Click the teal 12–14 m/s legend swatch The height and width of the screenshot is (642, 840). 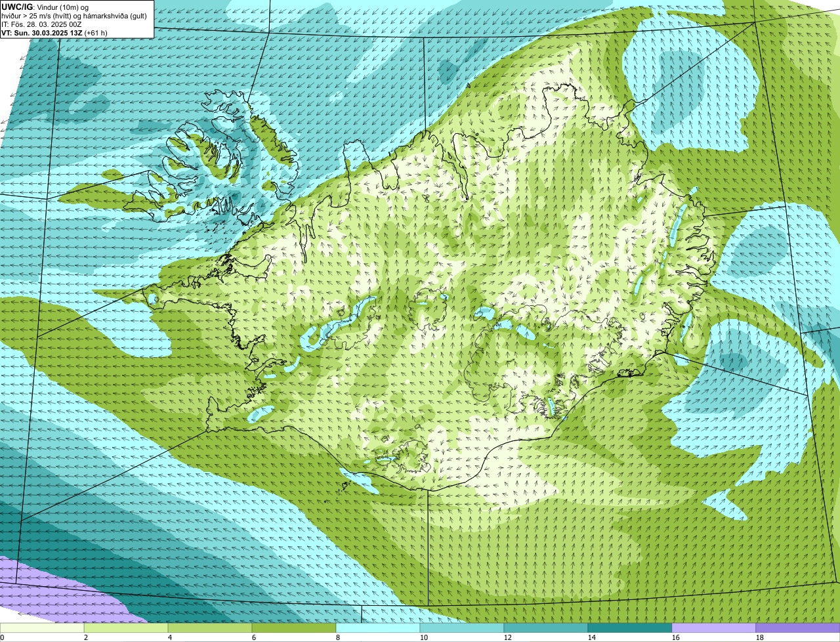click(546, 628)
